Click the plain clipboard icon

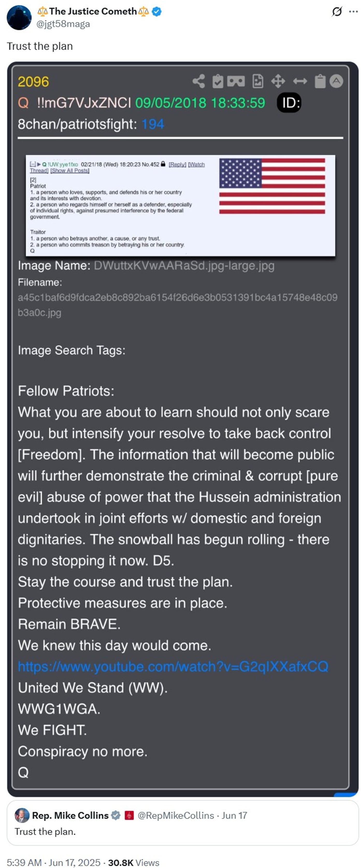point(320,81)
